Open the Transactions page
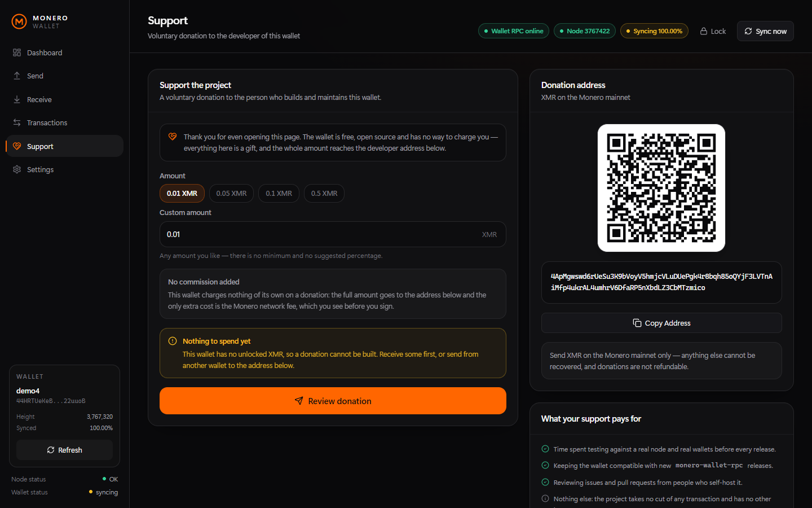 point(64,122)
